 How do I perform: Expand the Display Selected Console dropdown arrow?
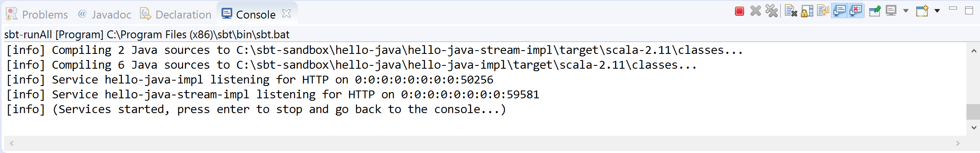click(x=906, y=11)
